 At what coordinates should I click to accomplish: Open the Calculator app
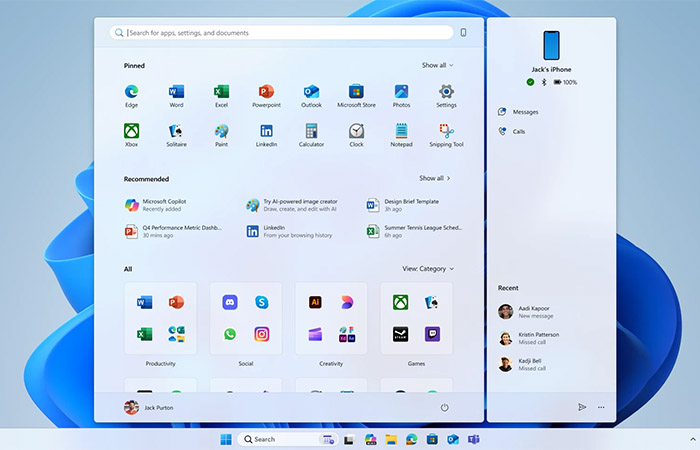point(311,132)
